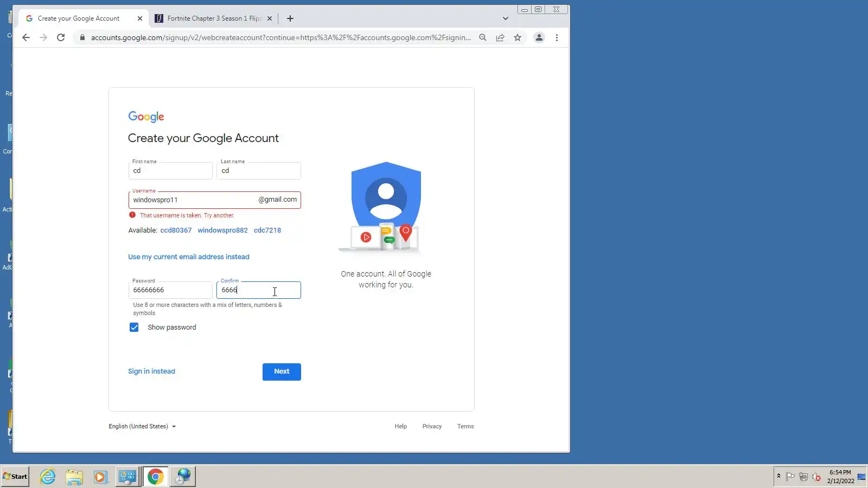Screen dimensions: 868x488
Task: Go back using the browser back arrow
Action: click(x=26, y=37)
